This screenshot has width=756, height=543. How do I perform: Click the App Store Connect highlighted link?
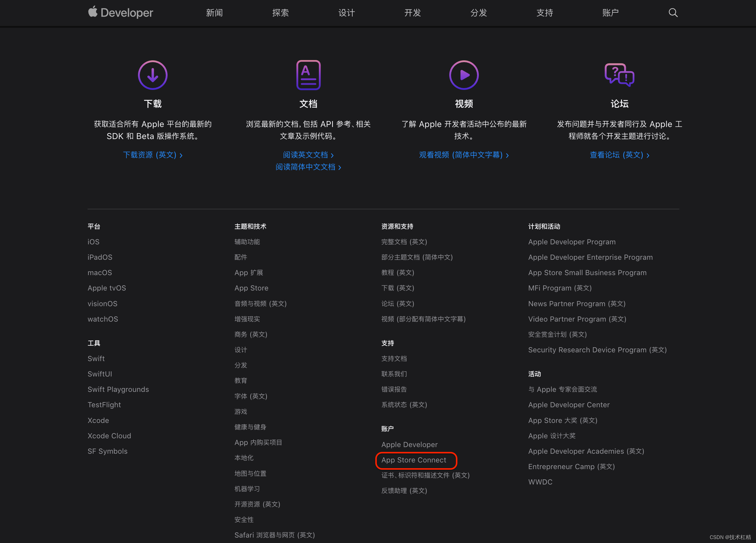[415, 460]
